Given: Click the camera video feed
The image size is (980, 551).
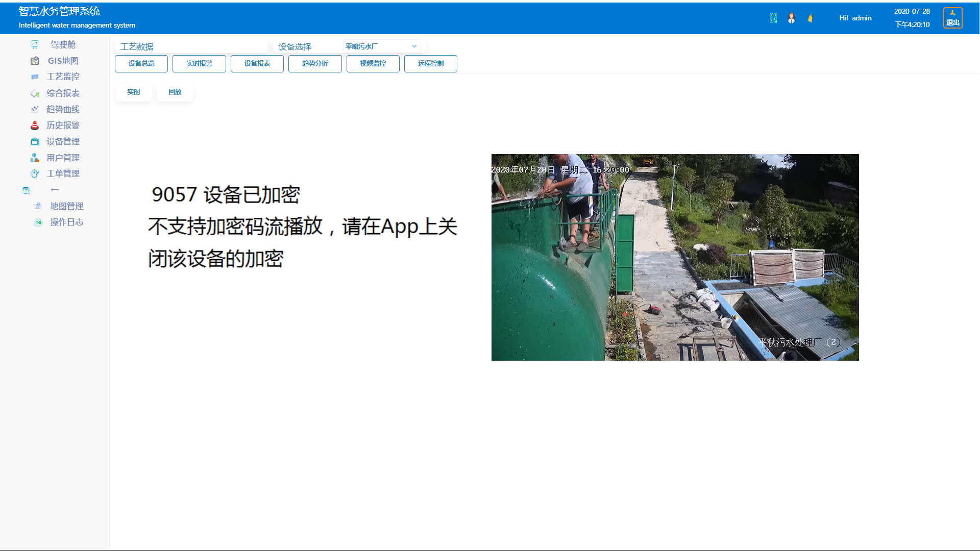Looking at the screenshot, I should coord(675,257).
